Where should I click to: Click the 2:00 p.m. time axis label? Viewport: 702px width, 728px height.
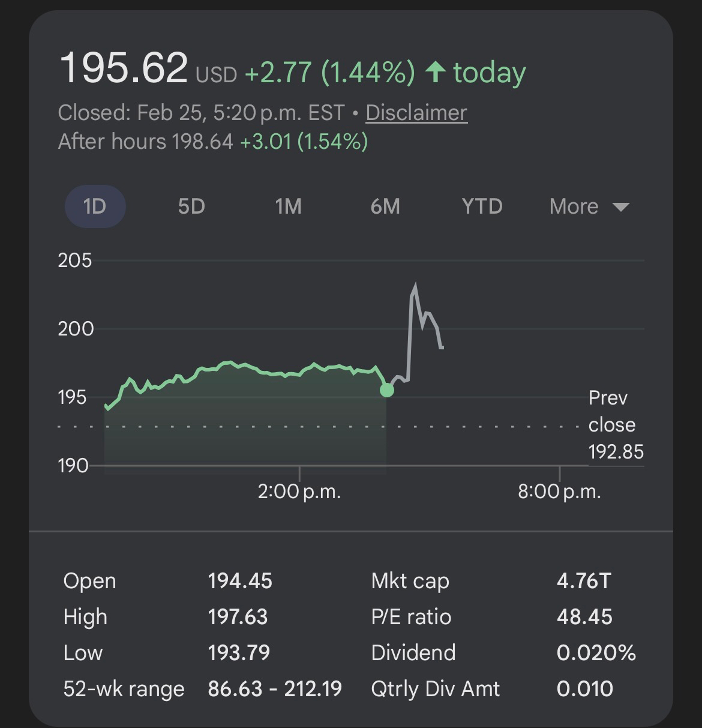pos(299,492)
